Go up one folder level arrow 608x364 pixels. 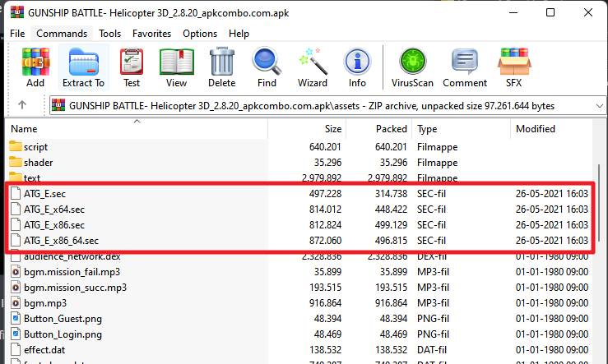(22, 105)
